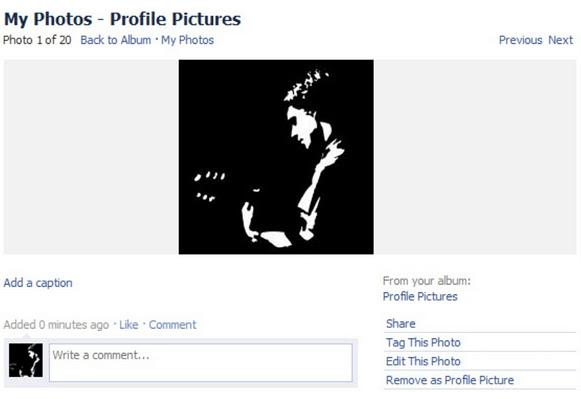
Task: Add a caption to this photo
Action: point(38,283)
